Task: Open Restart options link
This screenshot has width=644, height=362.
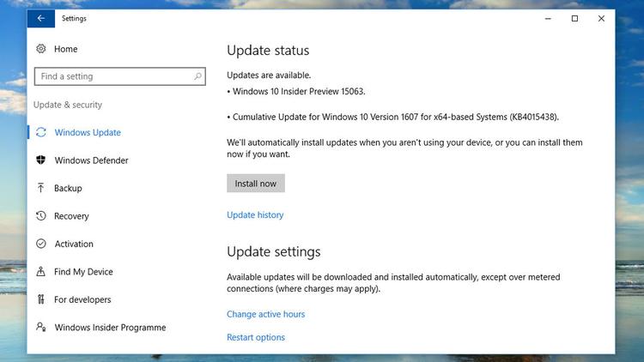Action: point(256,337)
